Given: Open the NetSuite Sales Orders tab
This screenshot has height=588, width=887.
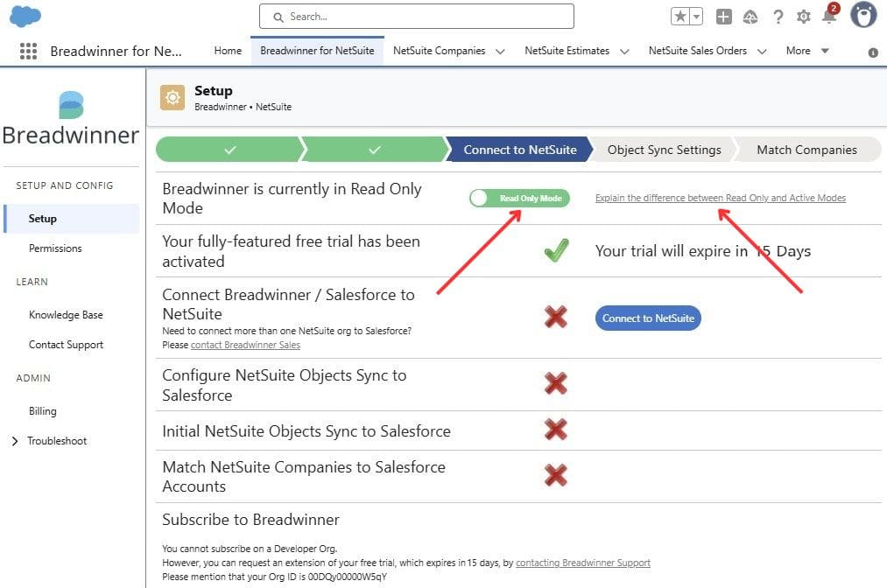Looking at the screenshot, I should pos(698,51).
